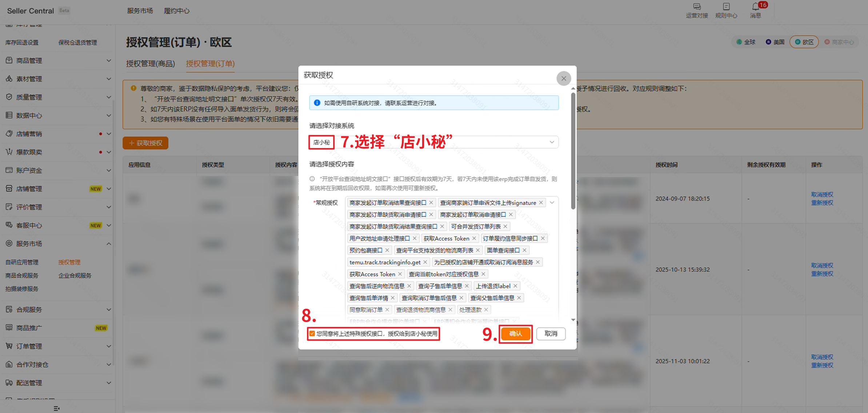Click the 取消 button in dialog
This screenshot has height=413, width=868.
click(x=551, y=333)
